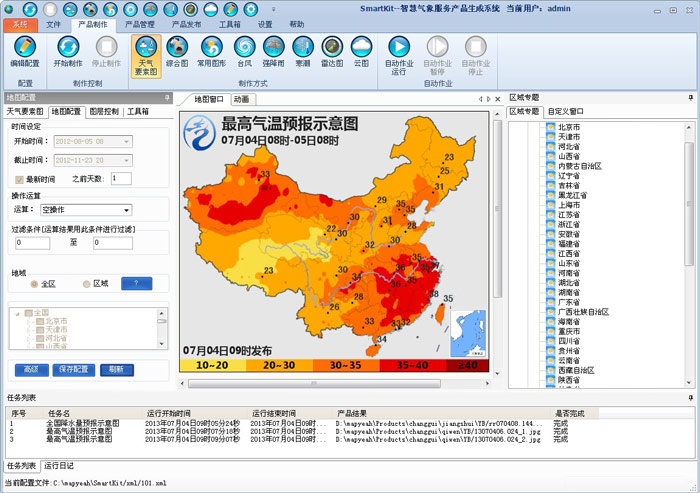Expand the 全国 tree node
This screenshot has width=700, height=493.
(17, 312)
